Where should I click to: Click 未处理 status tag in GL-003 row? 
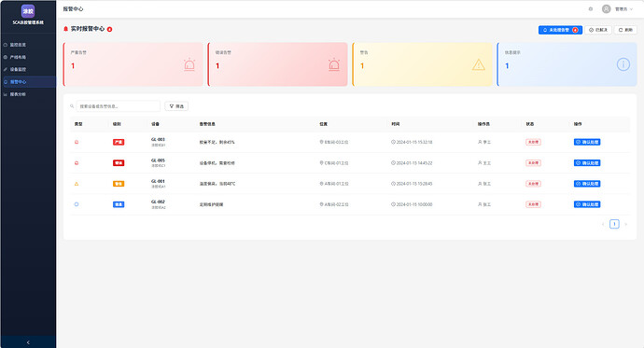(x=533, y=142)
